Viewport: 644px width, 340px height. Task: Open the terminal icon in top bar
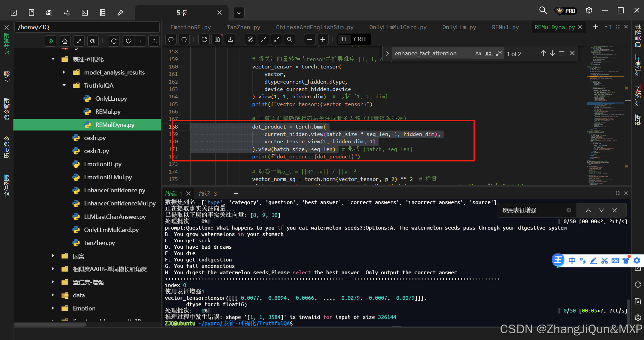[85, 13]
